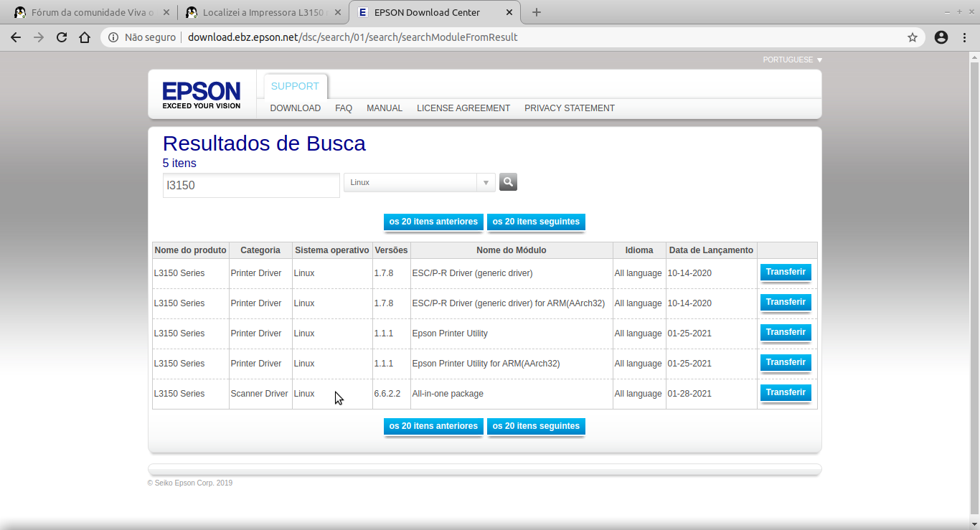Click the browser forward arrow
This screenshot has height=530, width=980.
click(x=39, y=37)
